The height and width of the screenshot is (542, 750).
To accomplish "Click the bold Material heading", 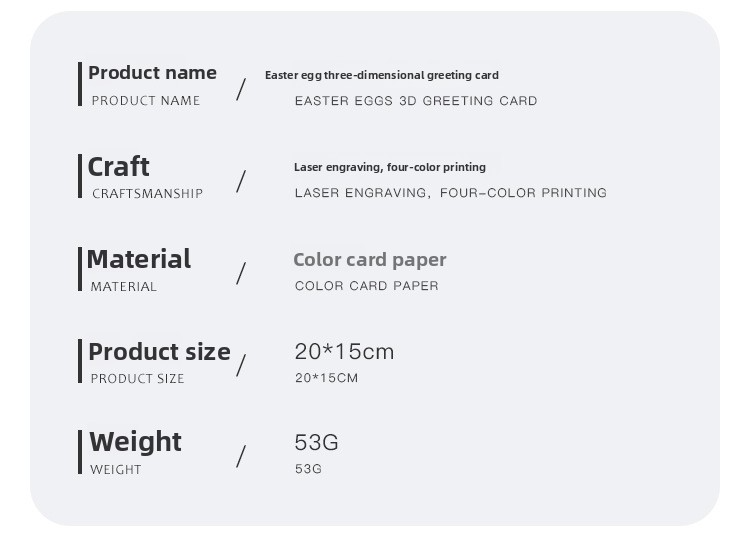I will coord(139,259).
